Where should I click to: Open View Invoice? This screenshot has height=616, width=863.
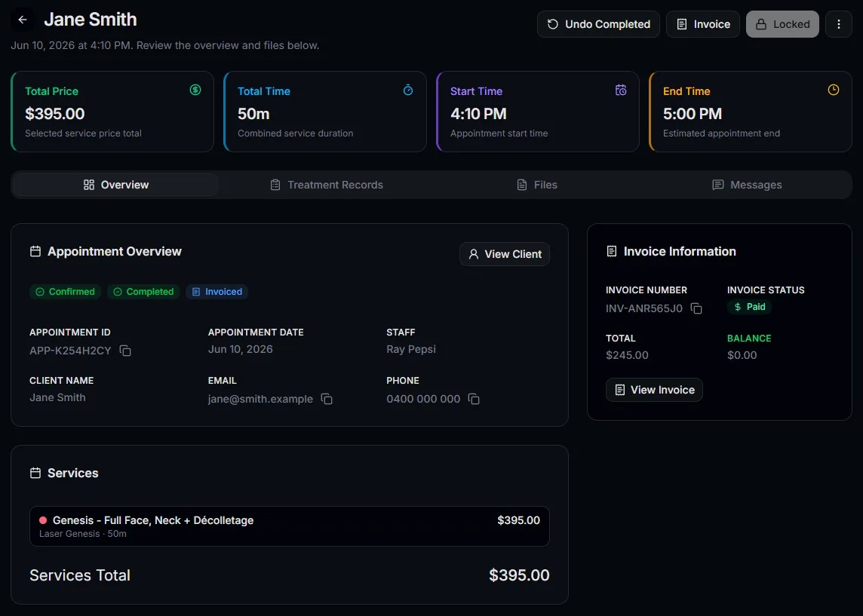tap(654, 390)
